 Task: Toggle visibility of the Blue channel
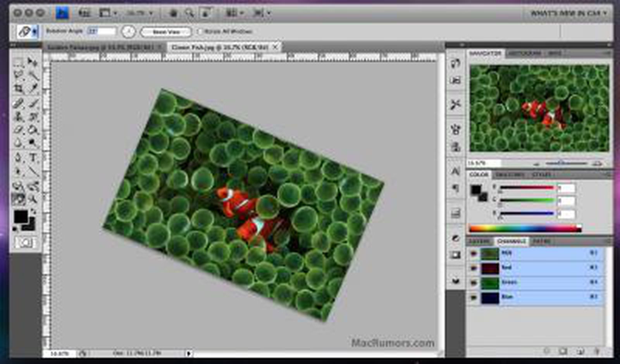click(x=474, y=297)
